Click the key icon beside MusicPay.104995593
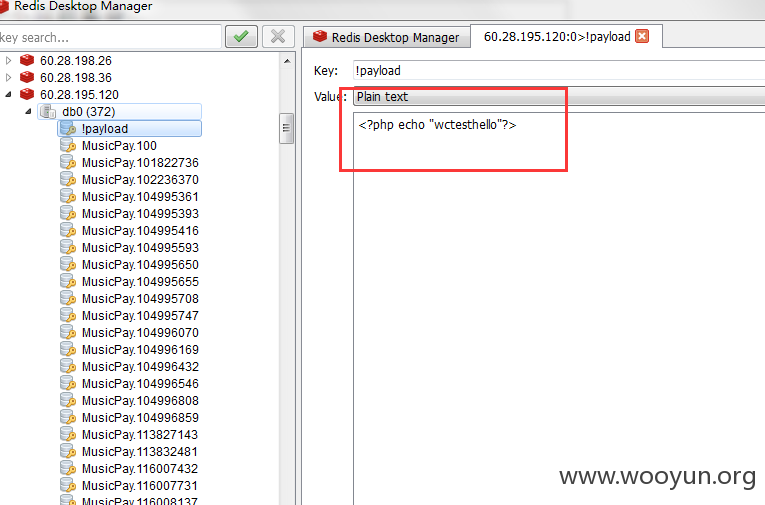This screenshot has height=505, width=765. (68, 247)
